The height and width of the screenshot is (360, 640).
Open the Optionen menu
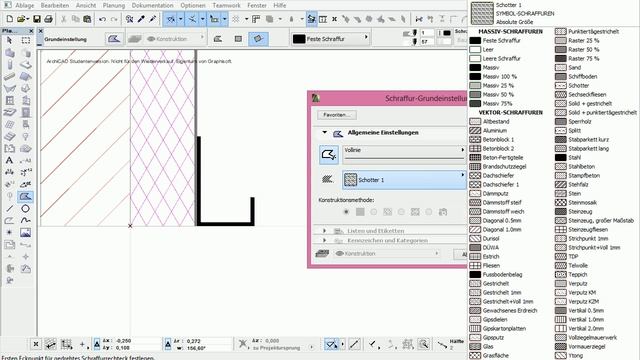pyautogui.click(x=193, y=5)
